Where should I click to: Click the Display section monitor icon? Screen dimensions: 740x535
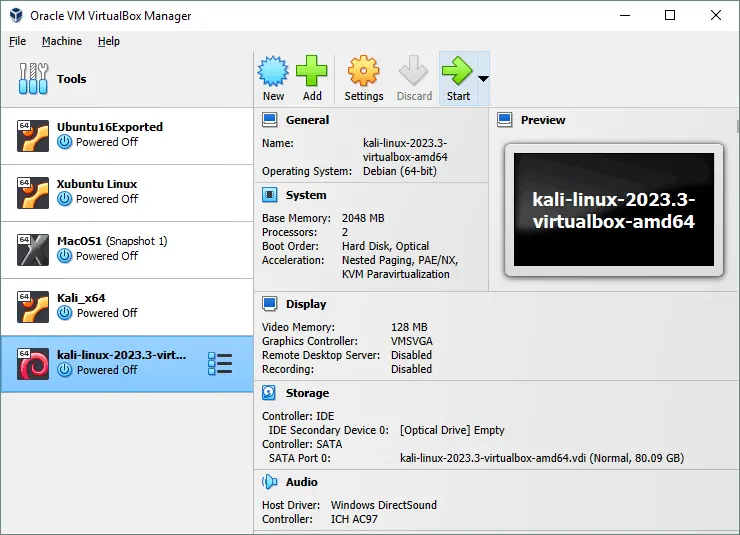click(269, 304)
